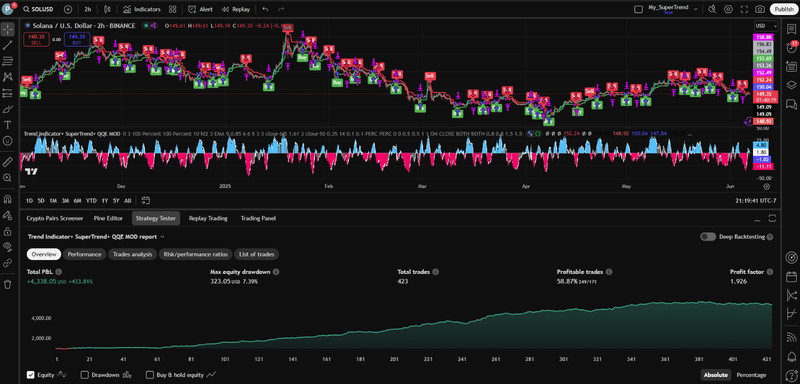Click the zoom in magnifier tool
800x384 pixels.
coord(8,178)
